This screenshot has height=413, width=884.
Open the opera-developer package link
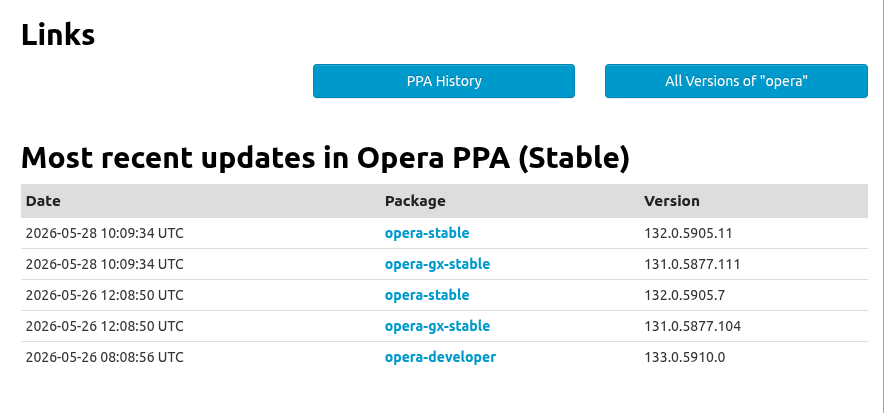[440, 357]
